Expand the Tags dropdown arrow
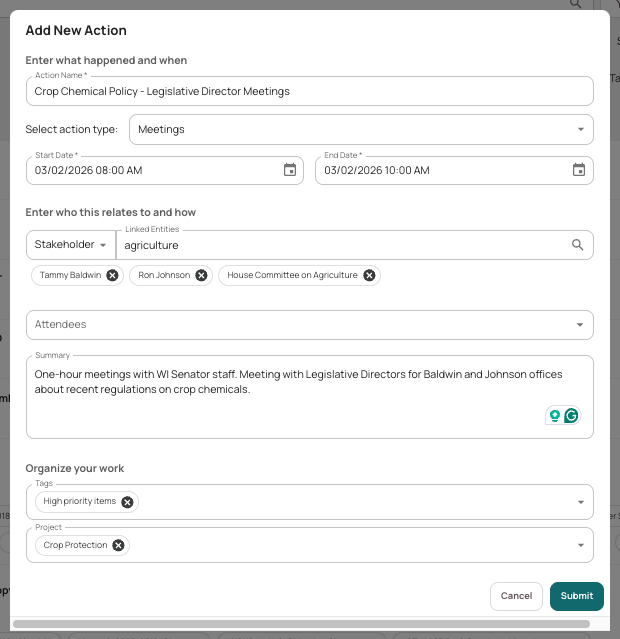 tap(581, 502)
